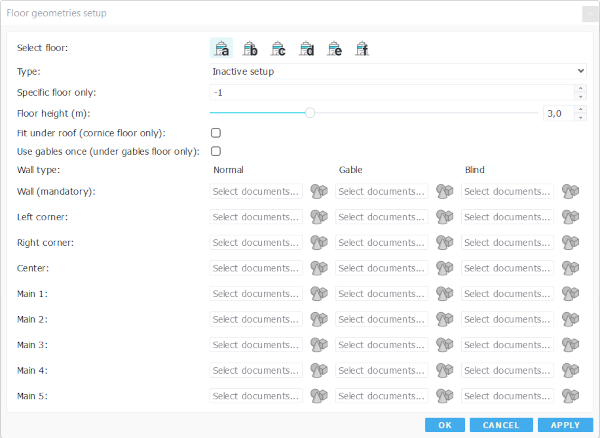
Task: Open the Type dropdown
Action: [x=397, y=71]
